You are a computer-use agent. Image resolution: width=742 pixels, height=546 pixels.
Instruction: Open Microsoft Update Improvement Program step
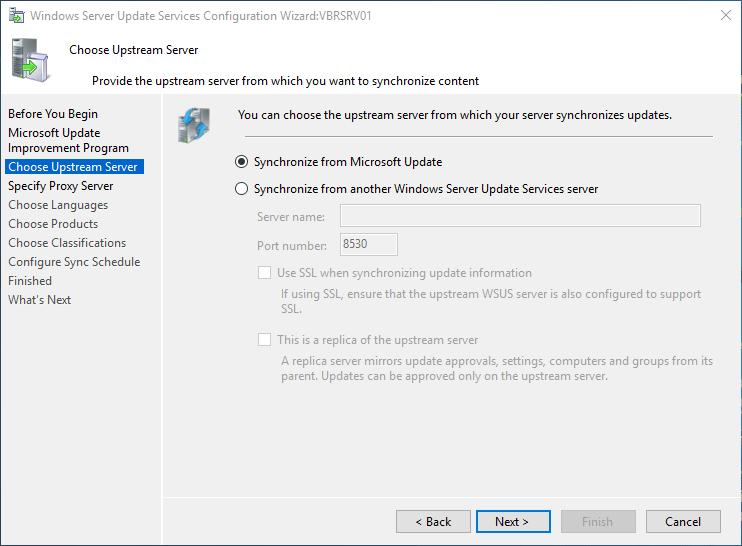pos(68,140)
